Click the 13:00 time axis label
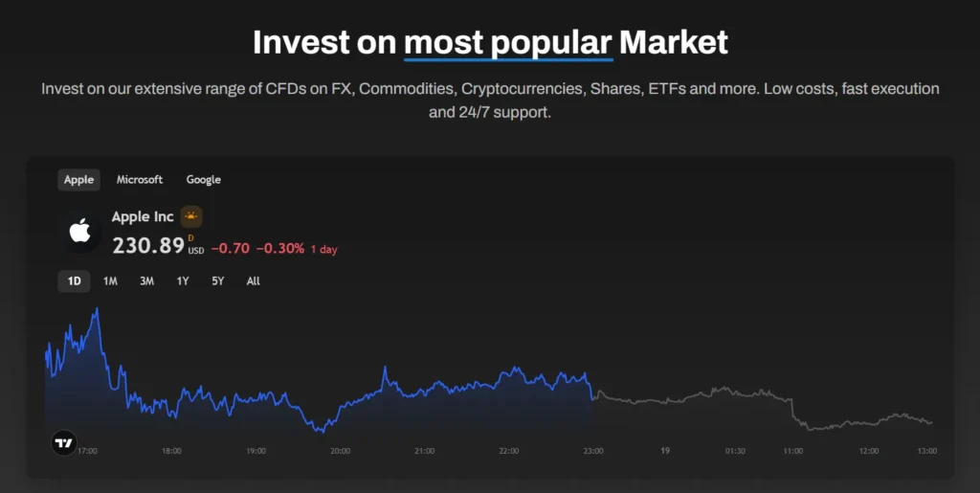Image resolution: width=980 pixels, height=493 pixels. click(x=926, y=451)
